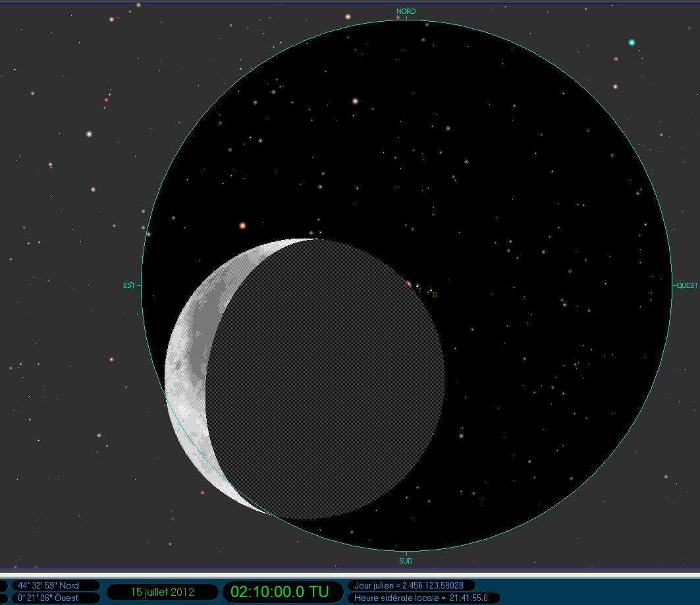700x605 pixels.
Task: Select the longitude field 0° 21' 26" Ouest
Action: click(55, 598)
